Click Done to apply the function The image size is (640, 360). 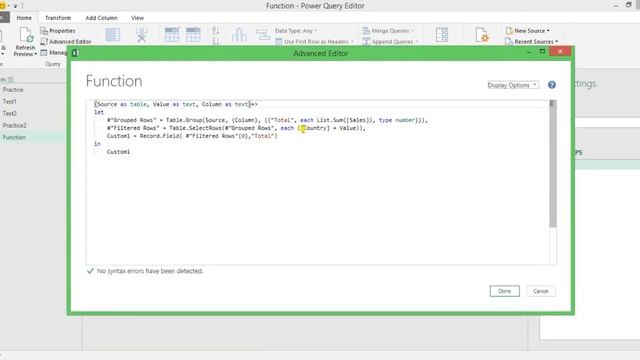pyautogui.click(x=504, y=291)
